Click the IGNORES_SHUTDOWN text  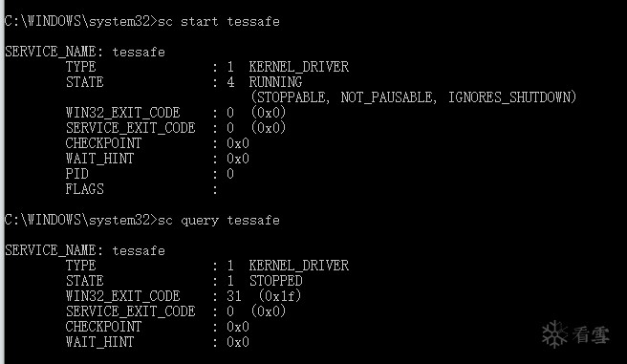511,97
